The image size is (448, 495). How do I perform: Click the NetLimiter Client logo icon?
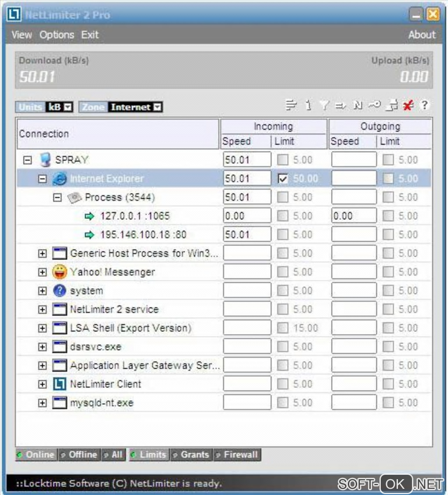pos(59,384)
